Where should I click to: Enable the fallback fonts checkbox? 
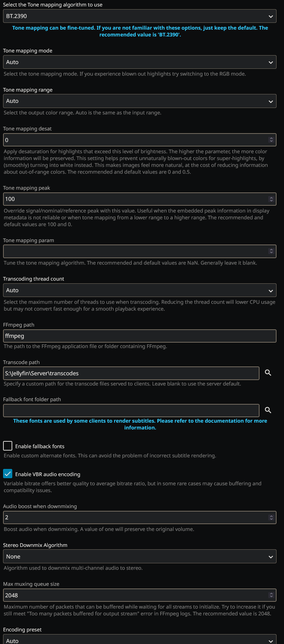coord(7,446)
